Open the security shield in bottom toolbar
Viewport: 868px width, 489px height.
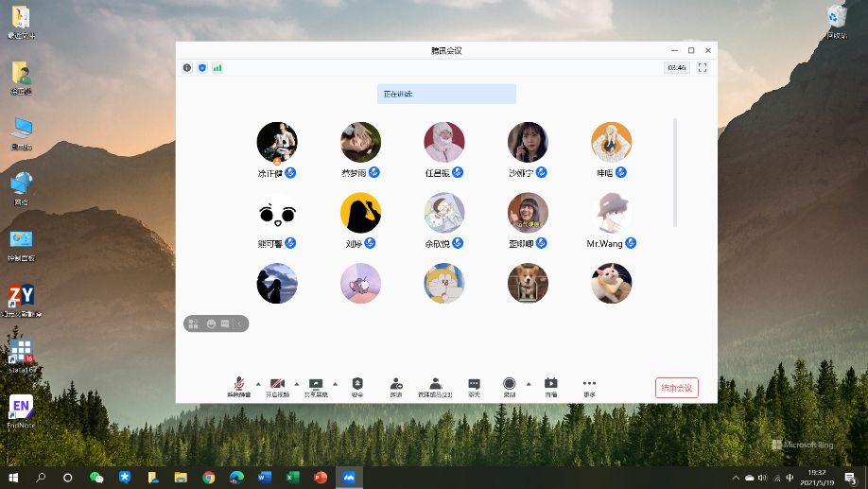click(357, 385)
